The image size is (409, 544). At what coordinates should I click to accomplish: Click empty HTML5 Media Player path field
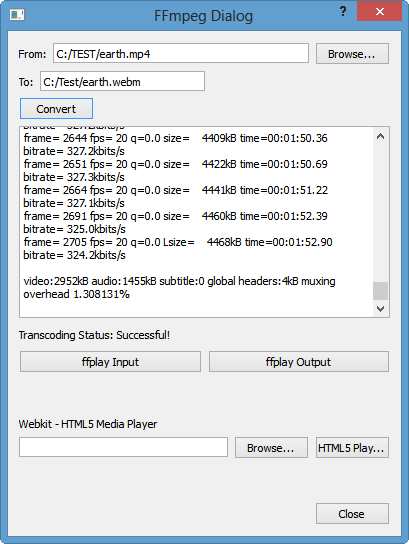(123, 447)
